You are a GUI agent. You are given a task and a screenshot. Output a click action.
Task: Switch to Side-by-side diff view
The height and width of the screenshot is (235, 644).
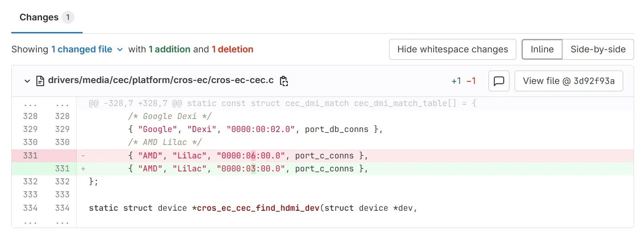[x=598, y=49]
